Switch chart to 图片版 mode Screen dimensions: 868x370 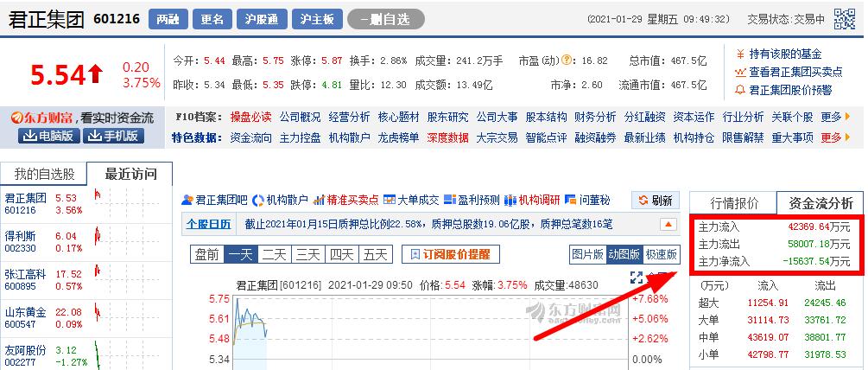(x=587, y=255)
